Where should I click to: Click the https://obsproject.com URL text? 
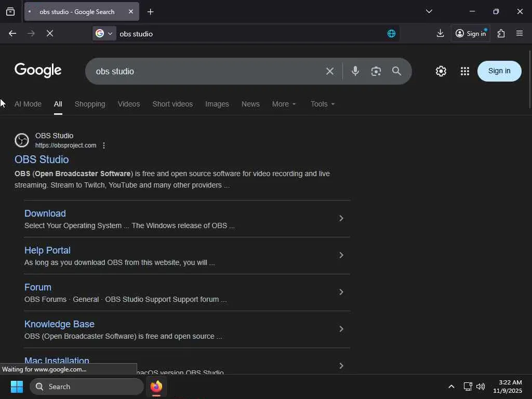tap(66, 145)
